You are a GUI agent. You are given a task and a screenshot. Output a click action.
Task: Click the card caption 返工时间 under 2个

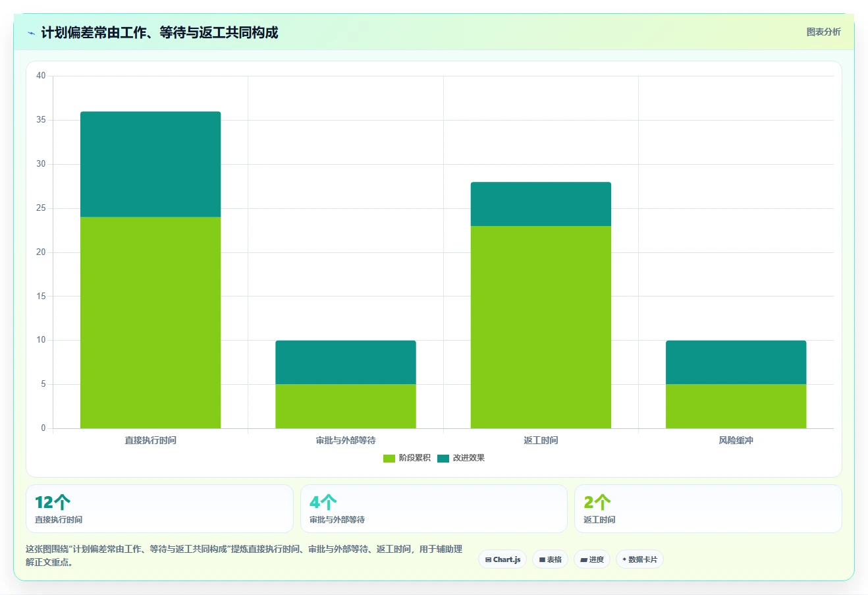599,520
